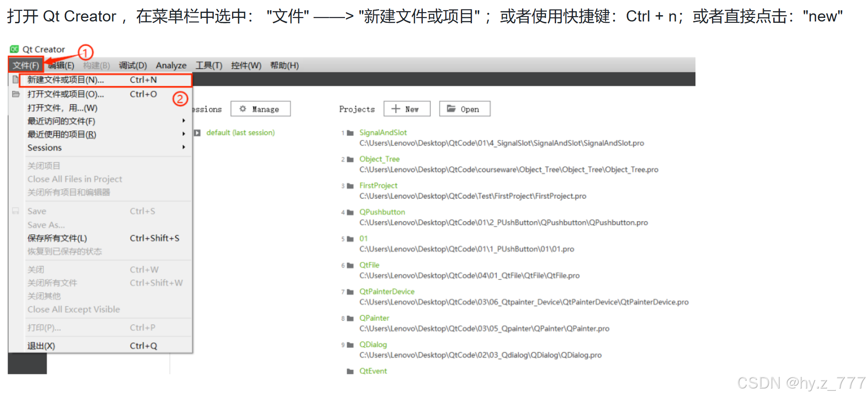Click the plus icon in New button
The image size is (868, 397).
396,109
